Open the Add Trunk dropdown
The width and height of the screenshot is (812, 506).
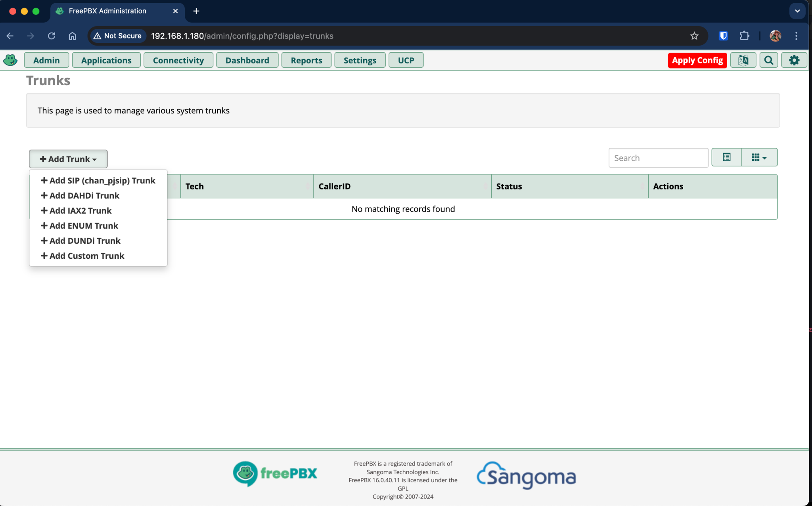[68, 158]
